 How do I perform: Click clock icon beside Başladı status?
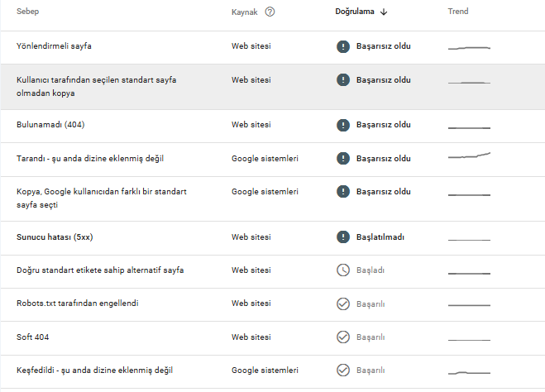(x=343, y=270)
